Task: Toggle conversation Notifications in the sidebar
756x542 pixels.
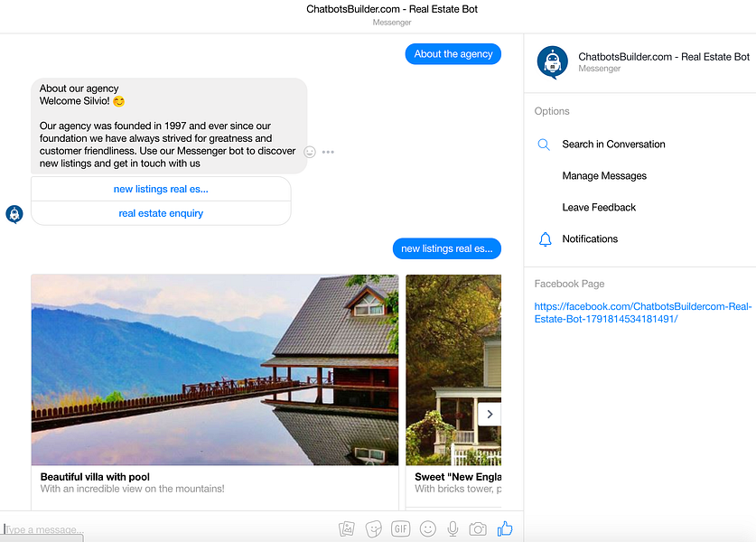Action: coord(592,238)
